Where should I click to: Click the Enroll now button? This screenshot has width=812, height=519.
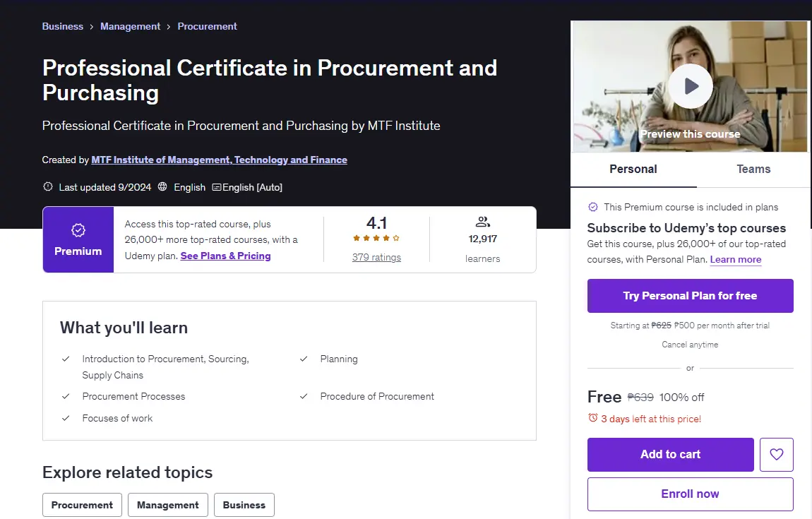691,494
